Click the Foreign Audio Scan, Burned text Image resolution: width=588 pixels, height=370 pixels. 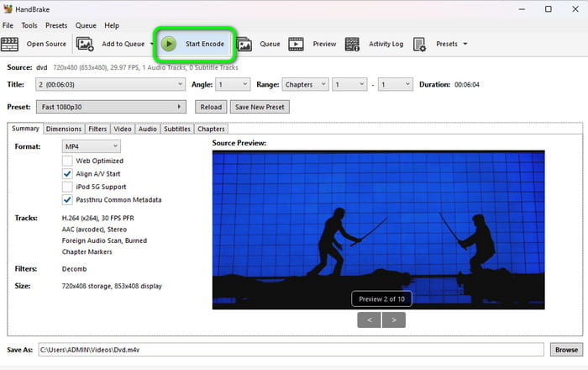(x=104, y=240)
